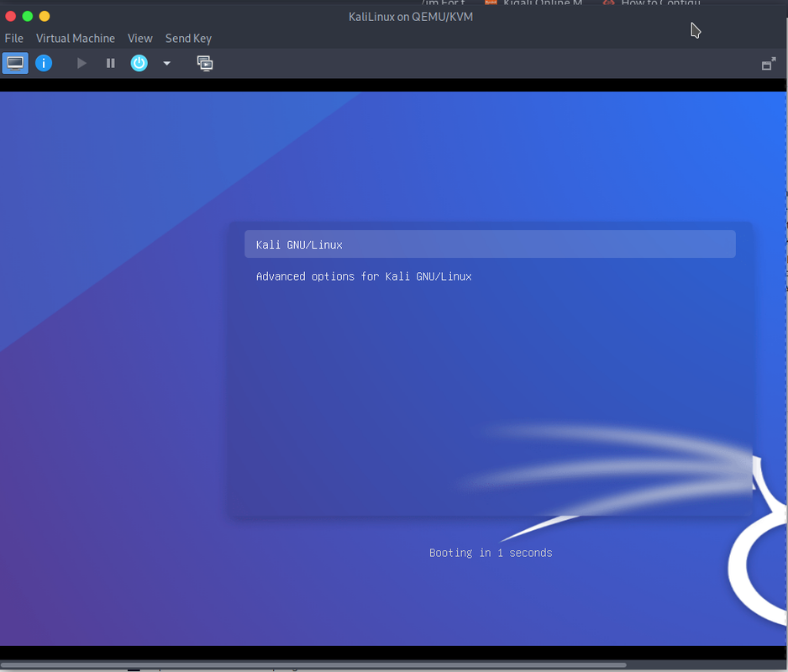Show the graphical console view
This screenshot has height=672, width=788.
(x=15, y=63)
